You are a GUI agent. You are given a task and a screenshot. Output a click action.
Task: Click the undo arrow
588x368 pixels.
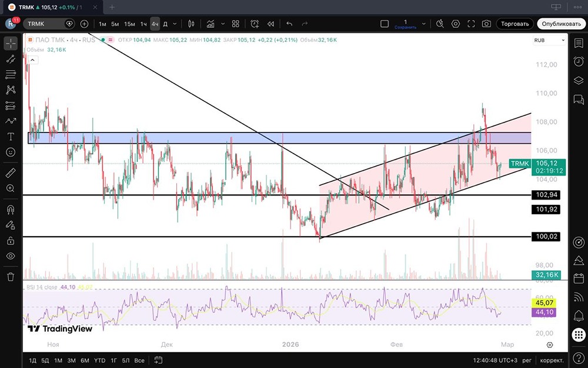click(x=289, y=24)
